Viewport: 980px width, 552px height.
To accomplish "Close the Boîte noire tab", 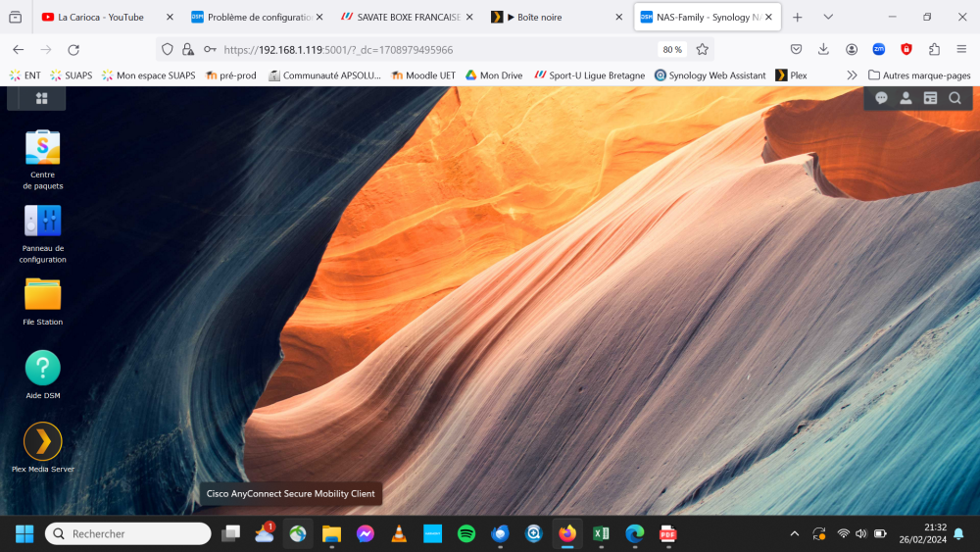I will pos(618,17).
